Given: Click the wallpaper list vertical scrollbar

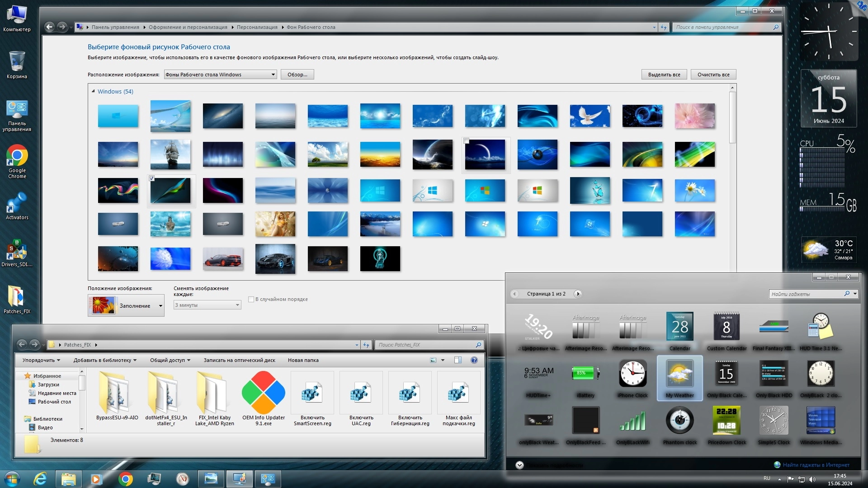Looking at the screenshot, I should [732, 117].
